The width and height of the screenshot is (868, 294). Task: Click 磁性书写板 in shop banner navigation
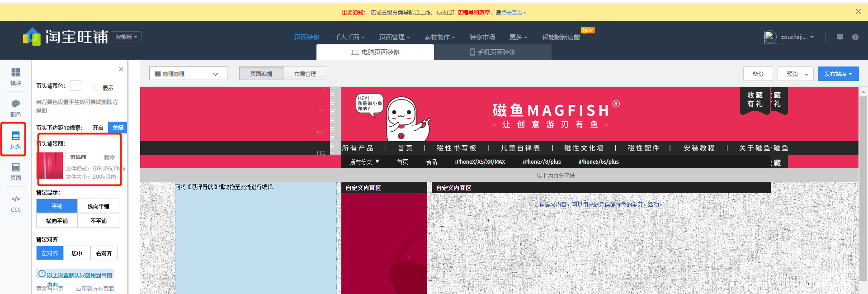[x=457, y=148]
